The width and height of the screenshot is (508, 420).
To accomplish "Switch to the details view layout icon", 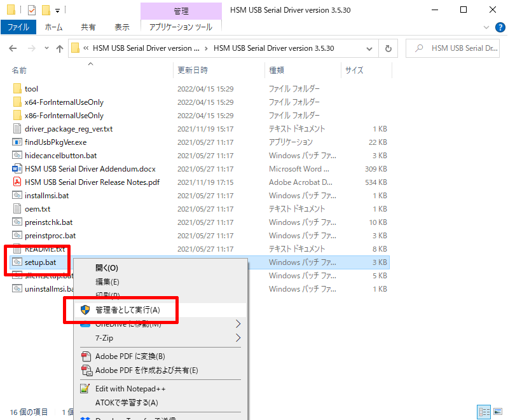I will tap(484, 412).
